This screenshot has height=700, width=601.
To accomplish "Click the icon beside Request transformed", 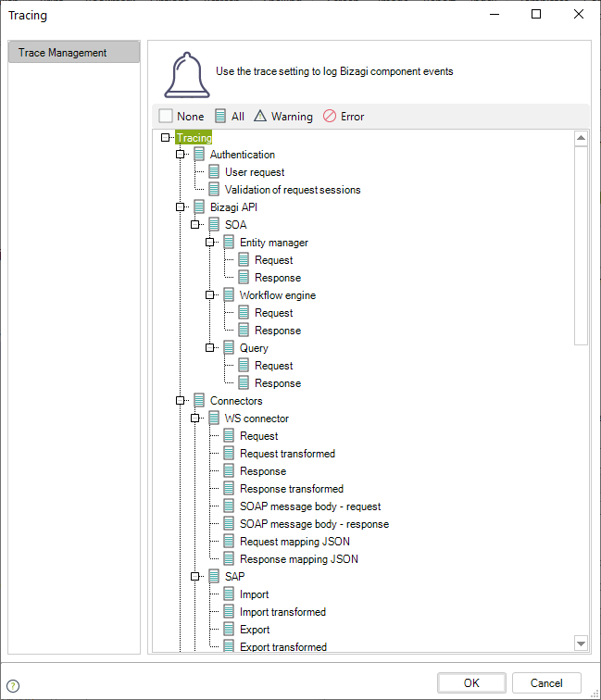I will 229,454.
